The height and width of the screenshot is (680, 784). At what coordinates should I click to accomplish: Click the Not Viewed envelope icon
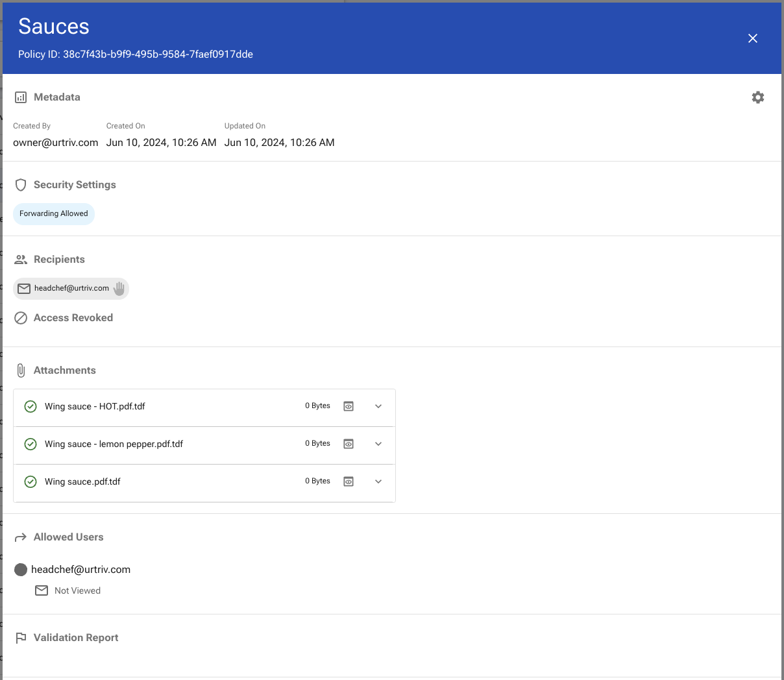click(42, 590)
